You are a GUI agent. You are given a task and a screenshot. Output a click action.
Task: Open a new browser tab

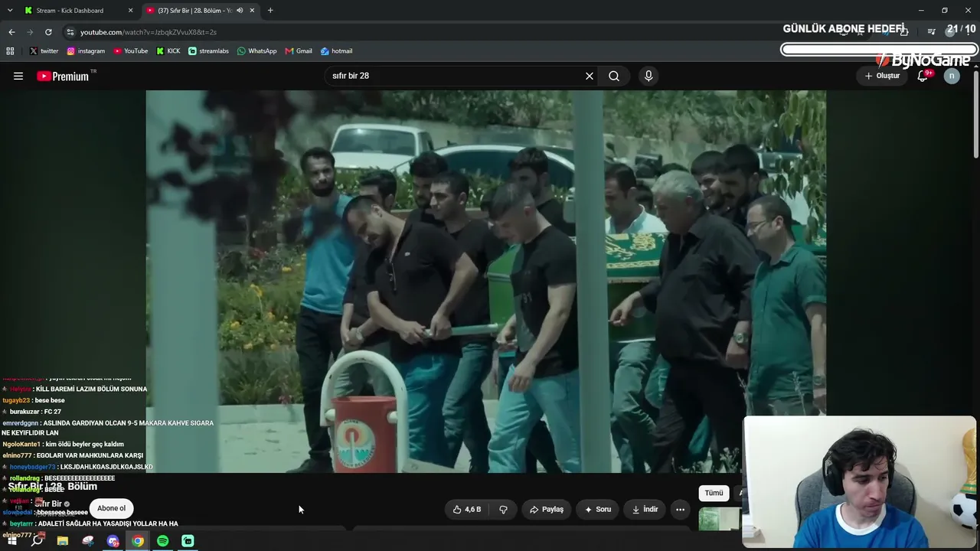coord(270,11)
